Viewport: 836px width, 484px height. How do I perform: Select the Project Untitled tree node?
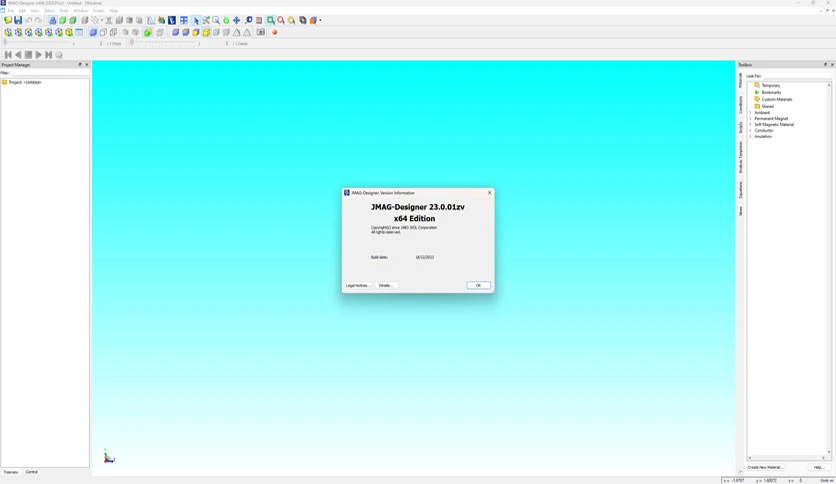[25, 83]
